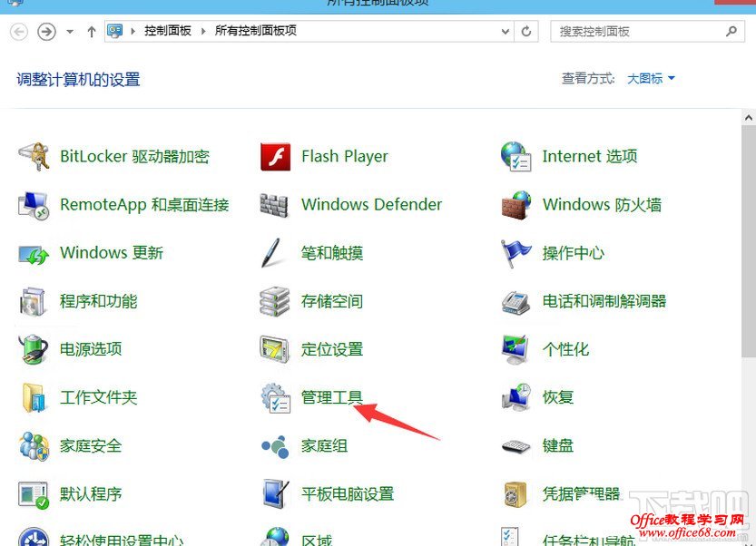Refresh the control panel view
Viewport: 756px width, 546px height.
(x=526, y=32)
